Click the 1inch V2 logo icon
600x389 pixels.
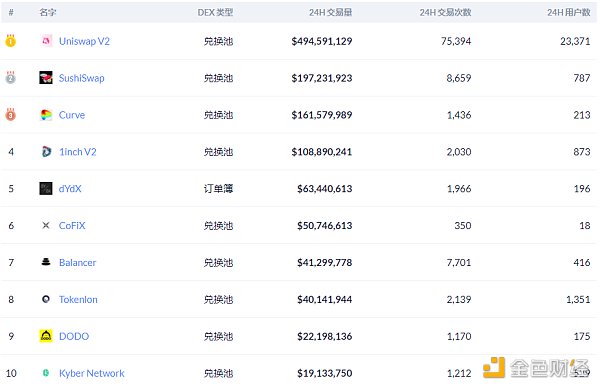coord(46,152)
